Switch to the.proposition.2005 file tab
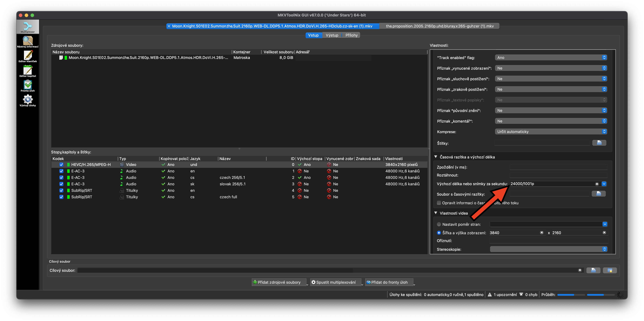The image size is (644, 321). point(440,26)
